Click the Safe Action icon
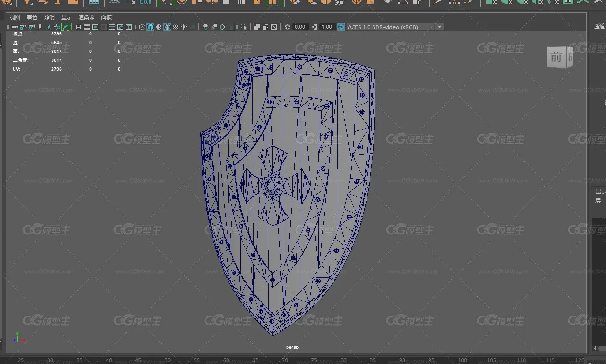This screenshot has height=364, width=606. 120,27
